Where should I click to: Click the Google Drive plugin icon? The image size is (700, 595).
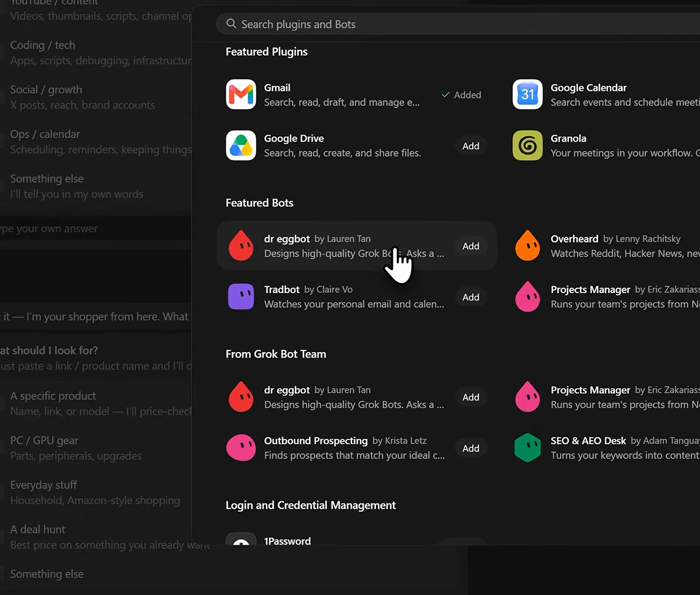[241, 145]
